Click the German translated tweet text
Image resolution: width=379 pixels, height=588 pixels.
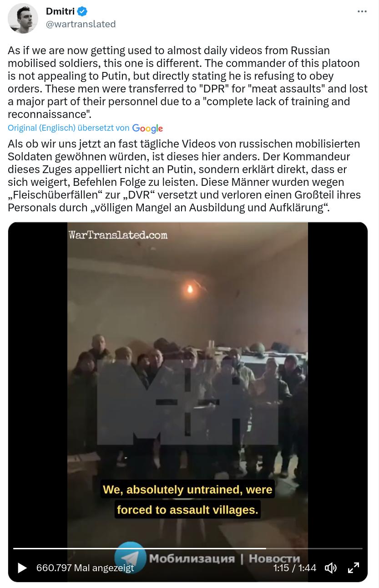click(184, 176)
